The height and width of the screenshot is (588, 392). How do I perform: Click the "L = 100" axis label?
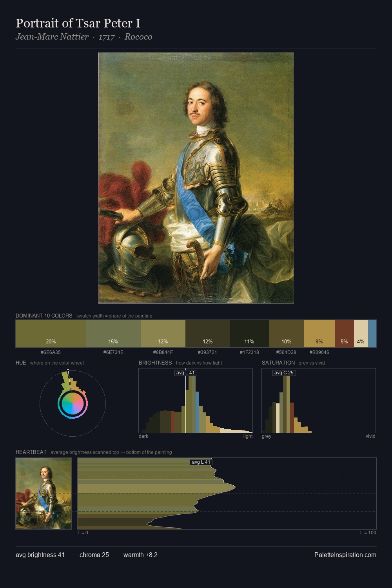point(368,533)
